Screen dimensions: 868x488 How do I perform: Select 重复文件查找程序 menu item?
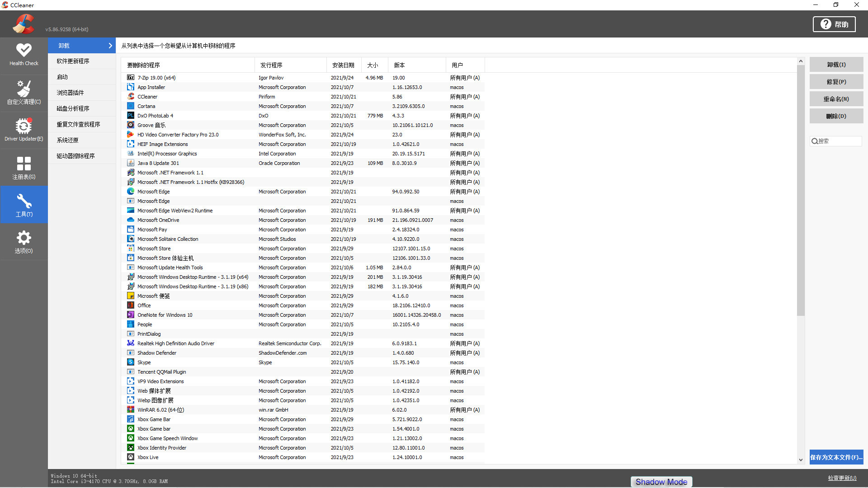82,124
